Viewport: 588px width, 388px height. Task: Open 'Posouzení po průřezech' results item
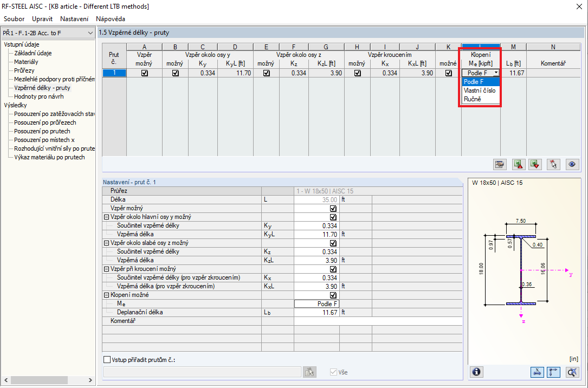[x=45, y=122]
